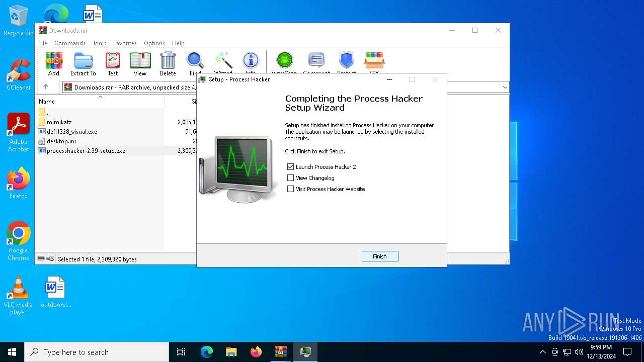Viewport: 644px width, 362px height.
Task: Open the Tools menu in WinRAR
Action: [x=99, y=43]
